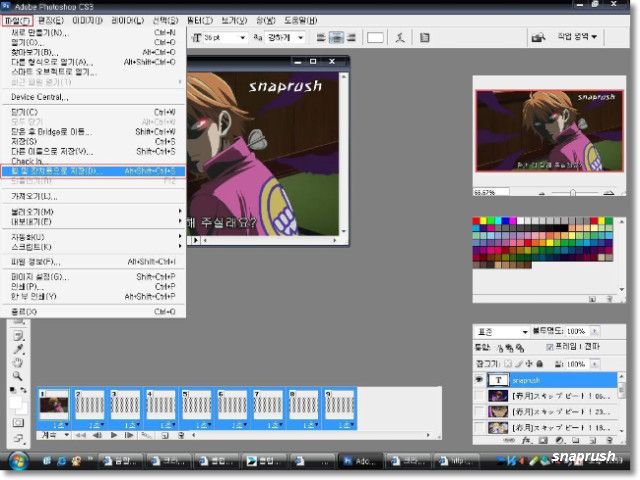Open the layer blend mode dropdown
This screenshot has height=480, width=640.
point(502,332)
